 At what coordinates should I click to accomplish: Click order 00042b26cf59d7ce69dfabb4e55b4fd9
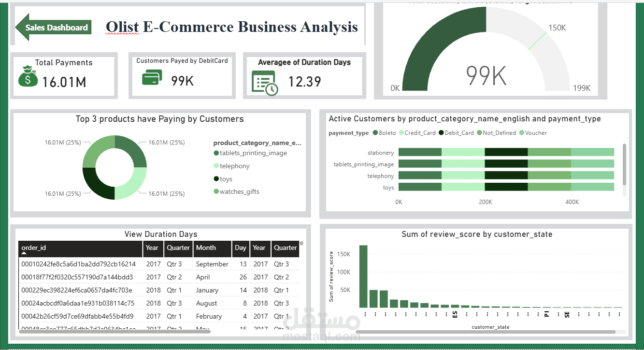pyautogui.click(x=78, y=316)
